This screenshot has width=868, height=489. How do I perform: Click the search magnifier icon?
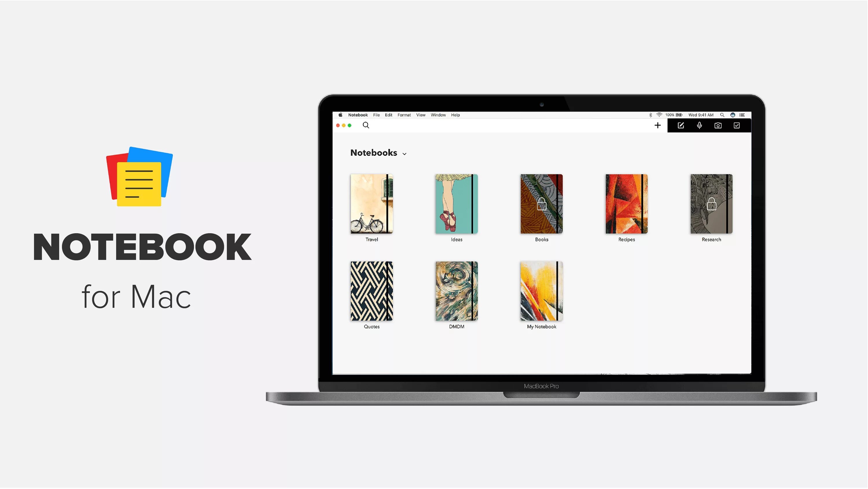pos(365,125)
